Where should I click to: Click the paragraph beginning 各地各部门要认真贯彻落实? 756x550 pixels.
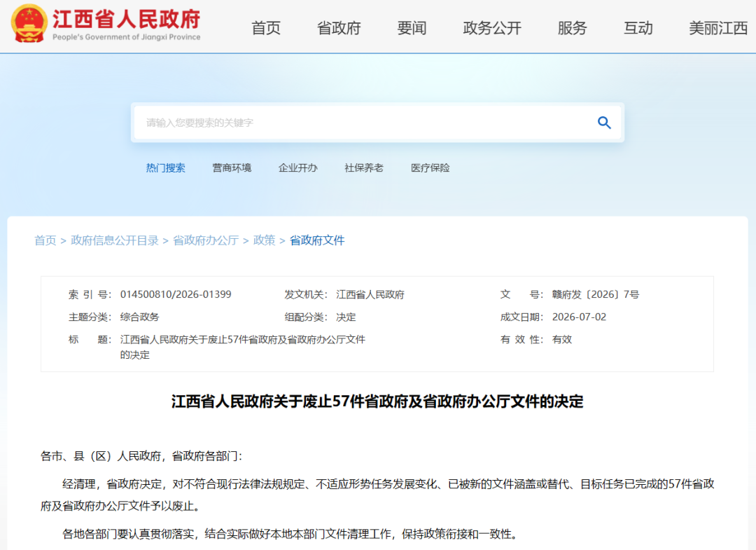[292, 534]
